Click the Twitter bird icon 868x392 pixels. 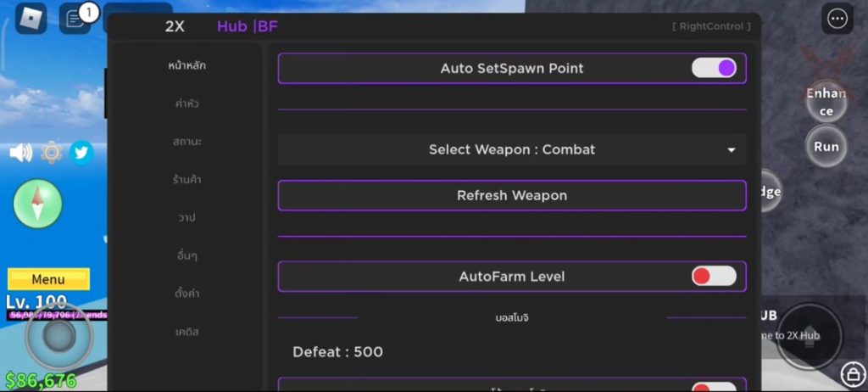(81, 153)
